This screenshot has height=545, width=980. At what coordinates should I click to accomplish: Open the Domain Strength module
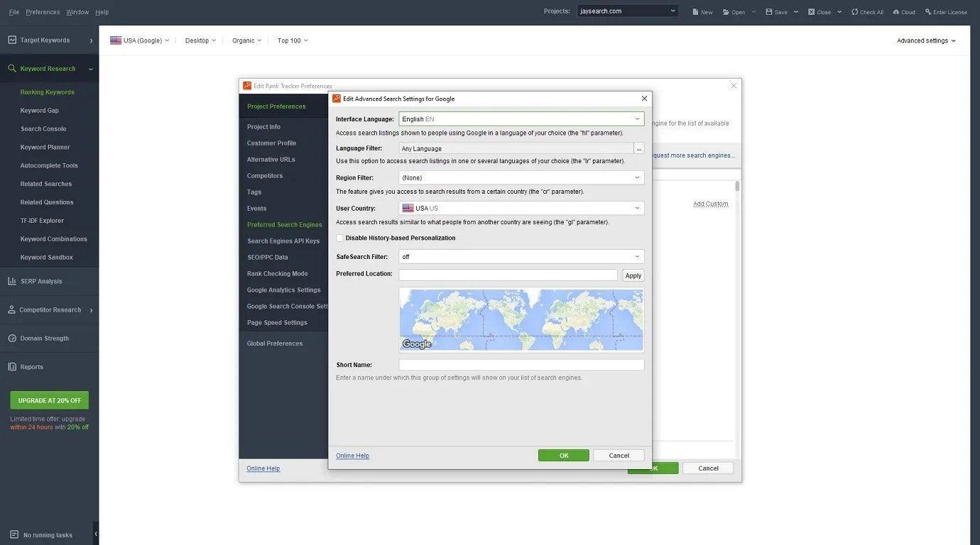coord(49,338)
